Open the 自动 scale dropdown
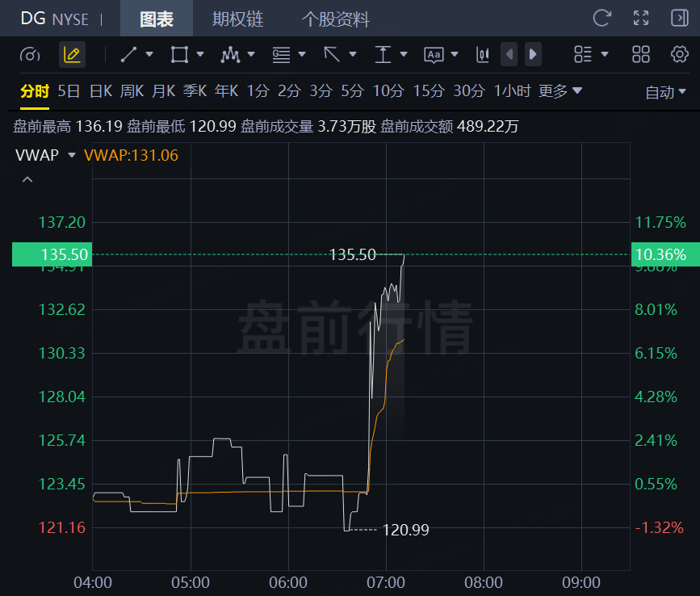This screenshot has width=700, height=596. (x=665, y=92)
